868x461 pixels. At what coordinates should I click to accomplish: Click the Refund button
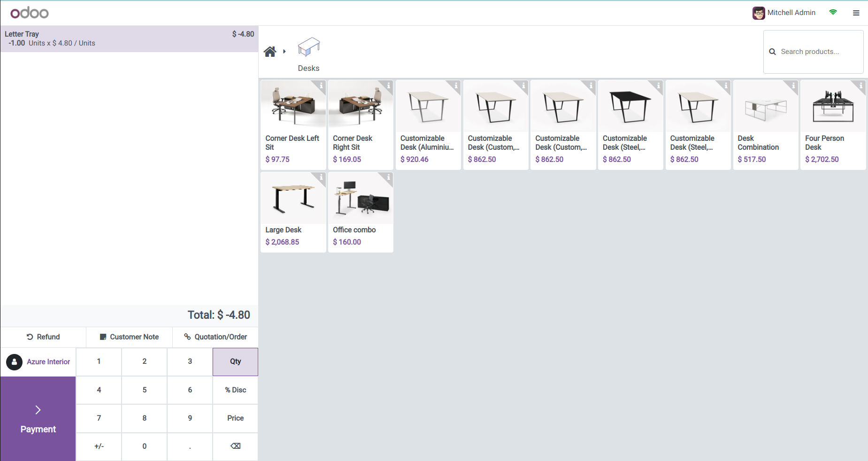pyautogui.click(x=43, y=337)
